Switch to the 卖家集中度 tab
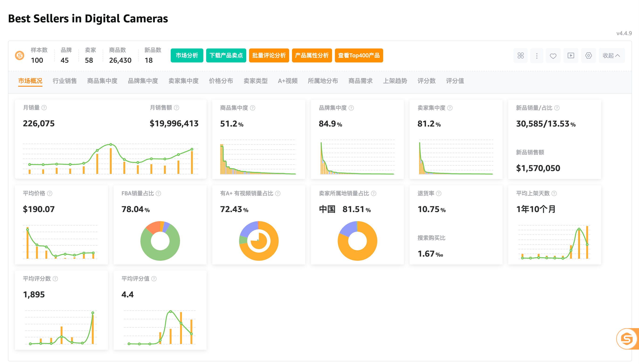639x364 pixels. coord(183,81)
